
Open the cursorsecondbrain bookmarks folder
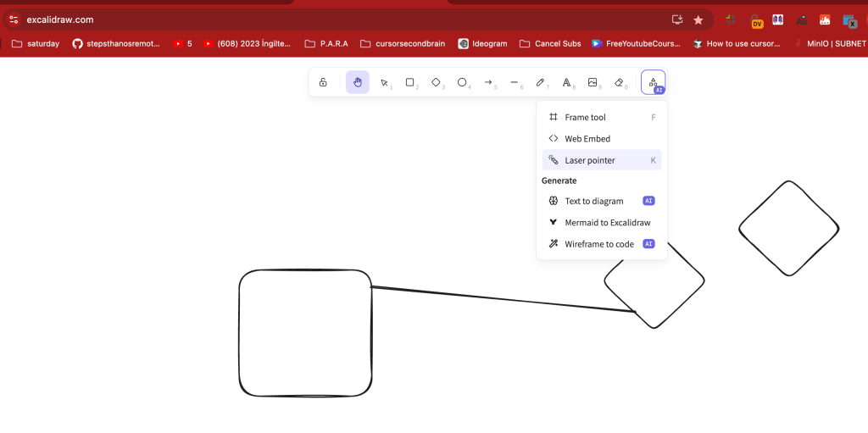tap(403, 44)
